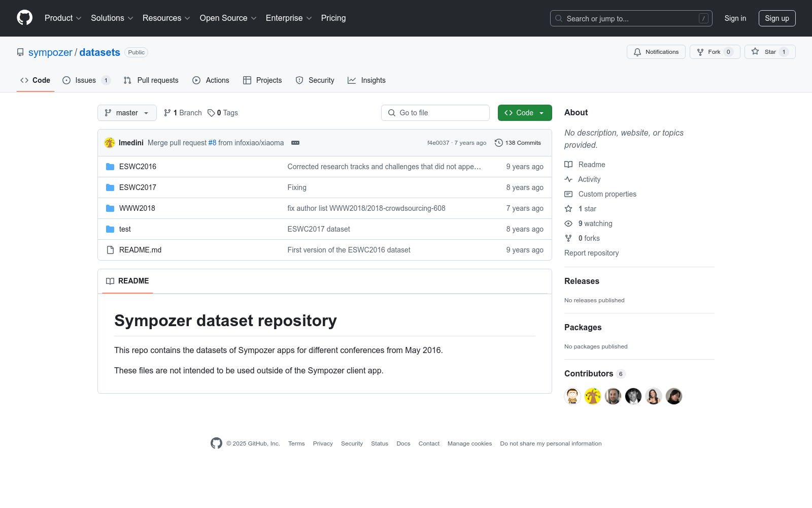View the 1 Branch list
The width and height of the screenshot is (812, 508).
[x=183, y=113]
